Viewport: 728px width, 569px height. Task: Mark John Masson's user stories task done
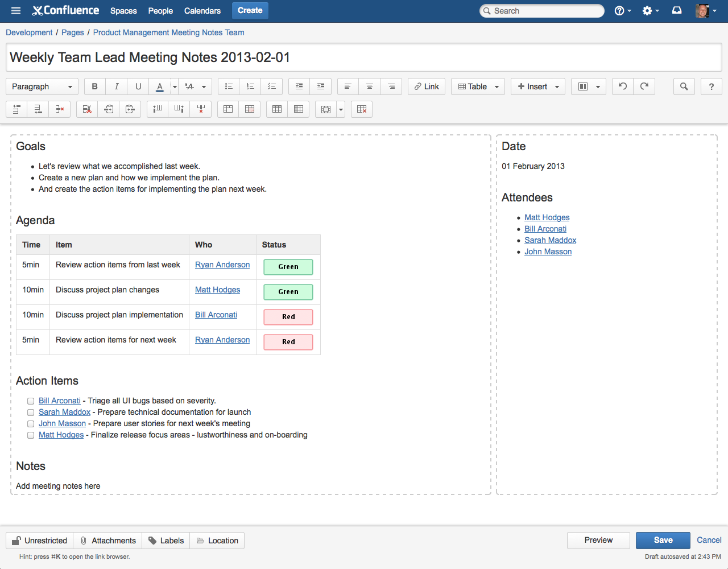[31, 424]
